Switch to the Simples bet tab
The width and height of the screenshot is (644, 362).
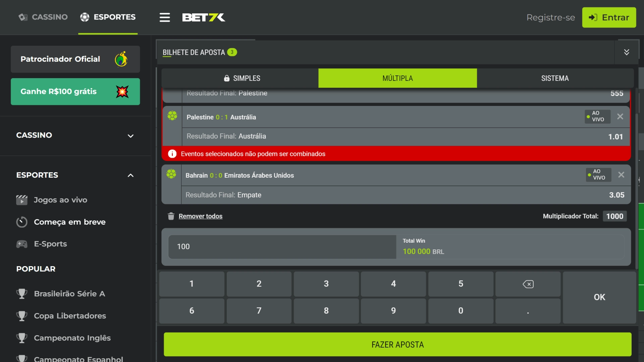pyautogui.click(x=240, y=78)
